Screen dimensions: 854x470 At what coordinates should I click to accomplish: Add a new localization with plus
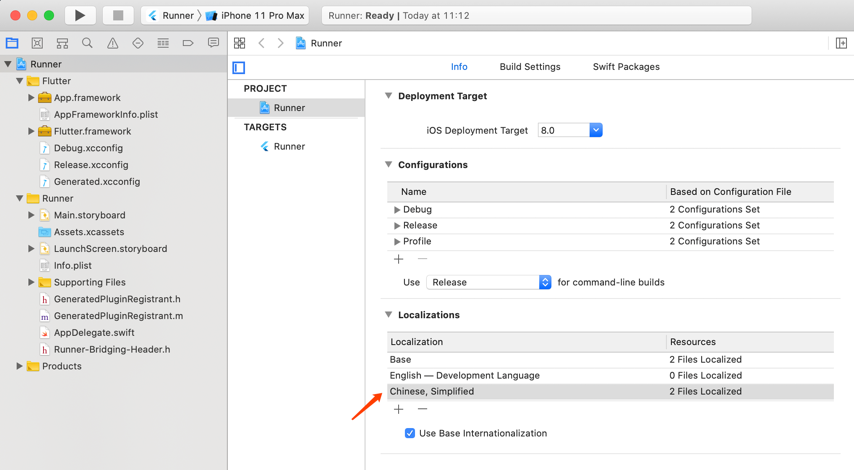point(399,409)
